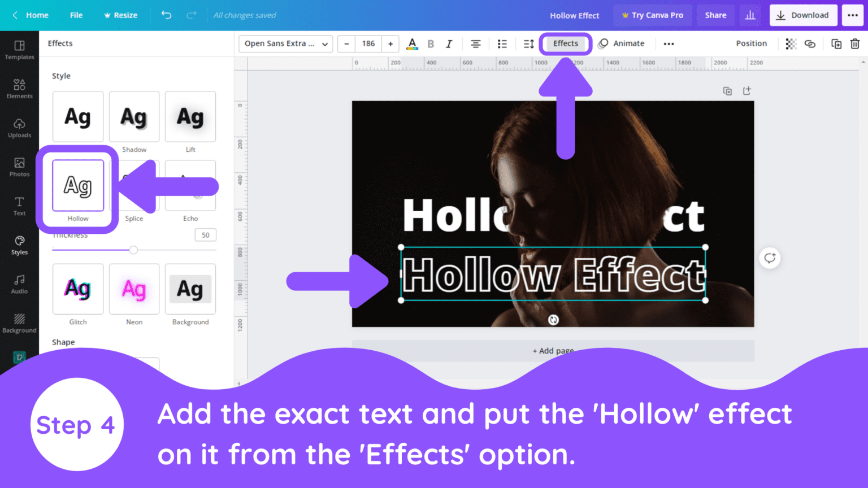Duplicate the selected text element
Viewport: 868px width, 488px height.
click(x=836, y=43)
